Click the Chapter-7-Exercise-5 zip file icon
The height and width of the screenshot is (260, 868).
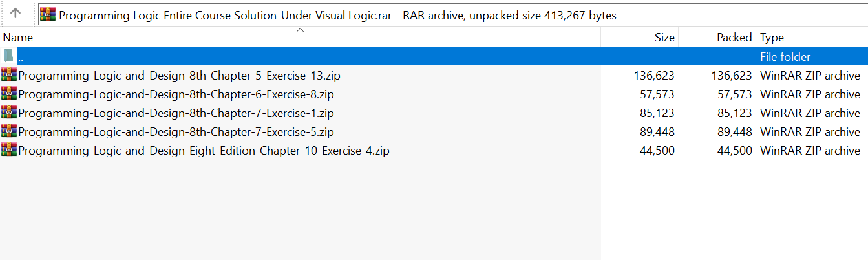(9, 131)
